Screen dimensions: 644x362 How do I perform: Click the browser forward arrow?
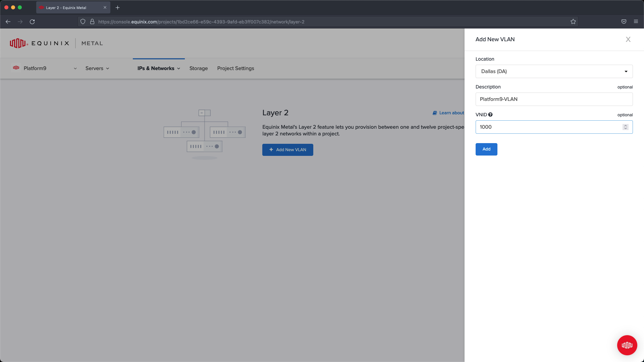pos(20,22)
